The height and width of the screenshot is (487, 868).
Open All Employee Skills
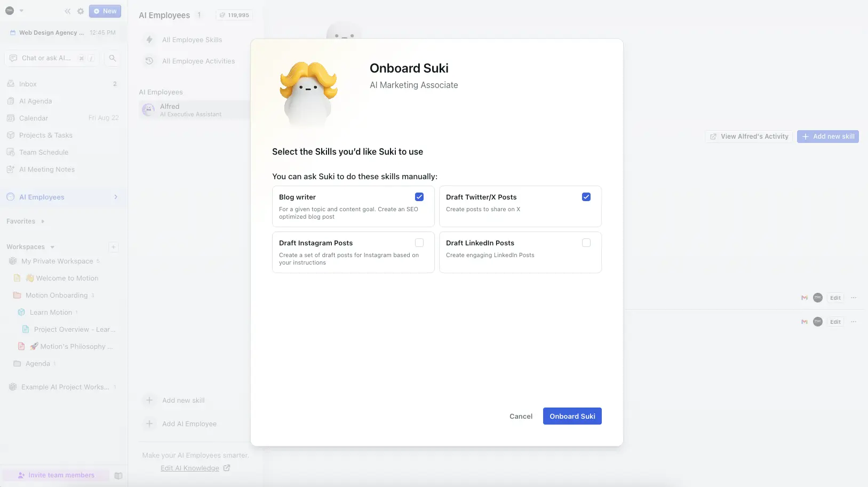point(191,39)
